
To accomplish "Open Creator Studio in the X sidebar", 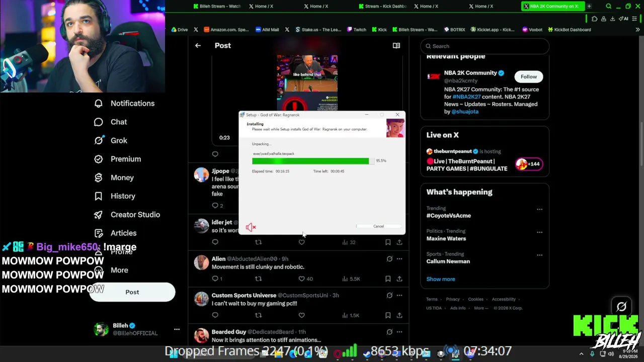I will coord(128,215).
